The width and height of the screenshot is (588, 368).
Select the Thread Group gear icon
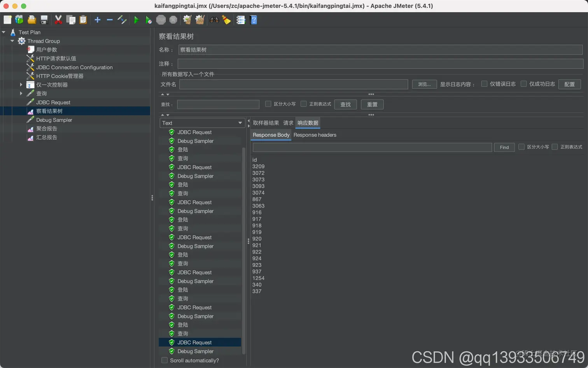click(x=22, y=41)
